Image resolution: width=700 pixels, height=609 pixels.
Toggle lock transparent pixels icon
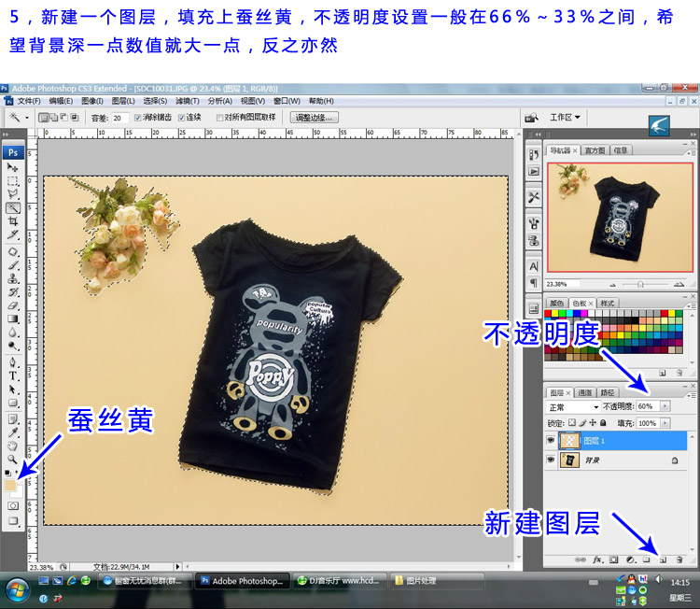tap(572, 422)
